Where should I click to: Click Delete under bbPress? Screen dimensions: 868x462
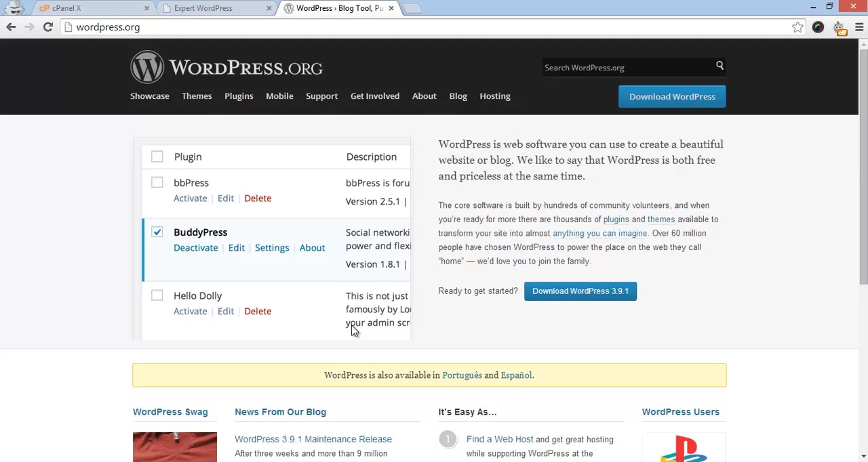(x=258, y=198)
